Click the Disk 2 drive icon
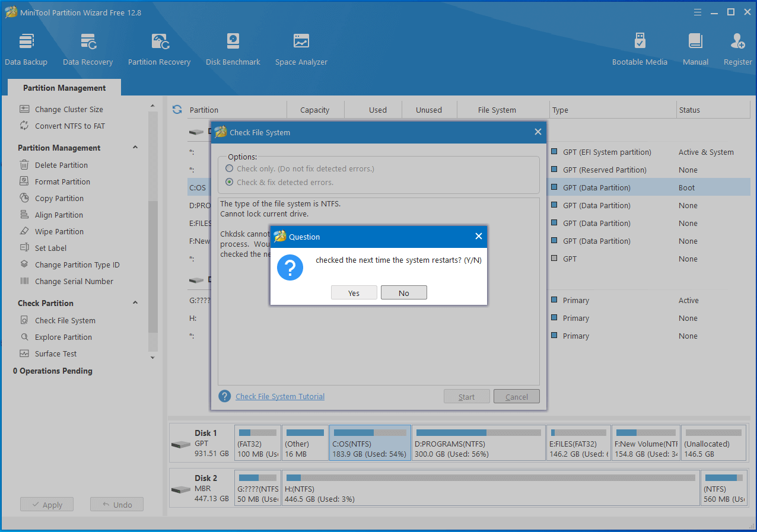 click(x=180, y=489)
